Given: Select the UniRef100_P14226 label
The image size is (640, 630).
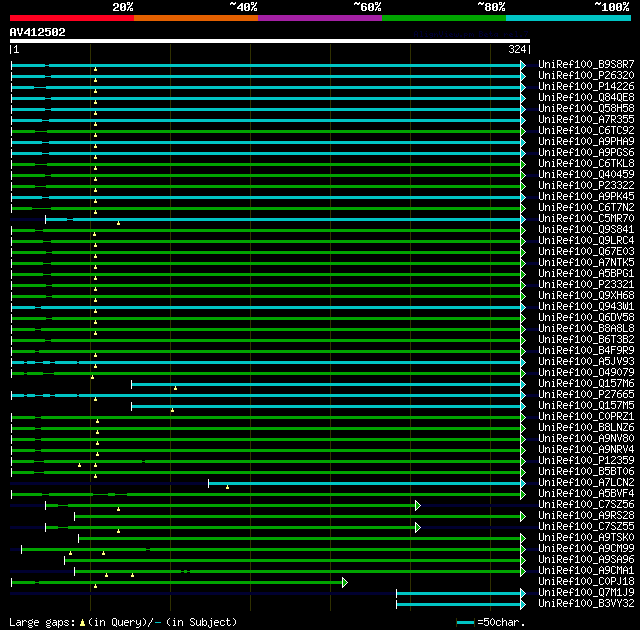Looking at the screenshot, I should pyautogui.click(x=586, y=87).
